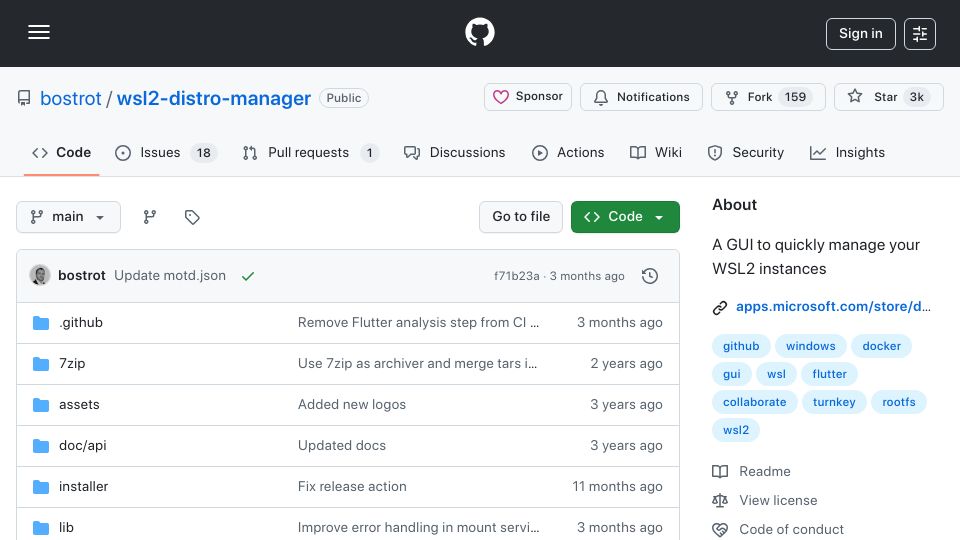
Task: Switch to the Code tab
Action: click(x=61, y=153)
